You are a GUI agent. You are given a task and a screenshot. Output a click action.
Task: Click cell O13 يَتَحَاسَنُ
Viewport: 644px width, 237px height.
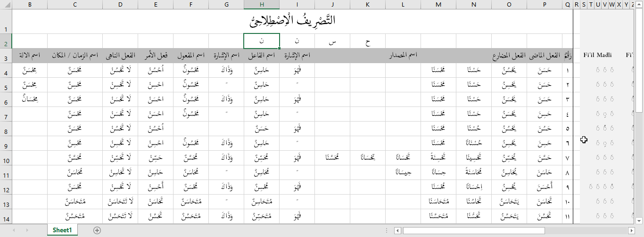click(509, 202)
